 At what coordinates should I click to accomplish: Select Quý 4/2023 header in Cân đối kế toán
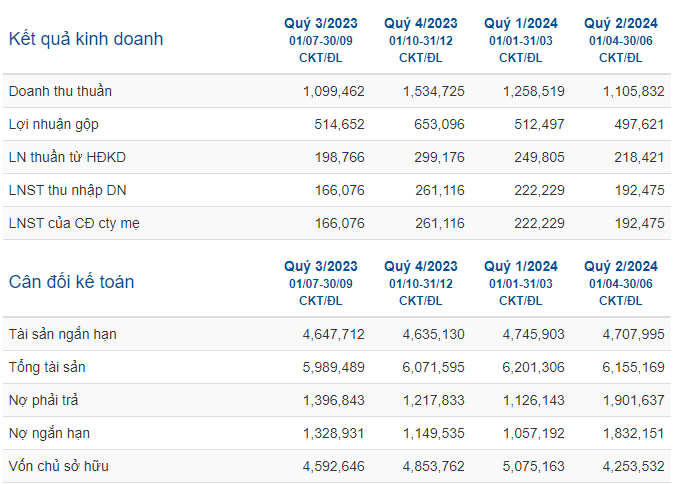pyautogui.click(x=421, y=266)
